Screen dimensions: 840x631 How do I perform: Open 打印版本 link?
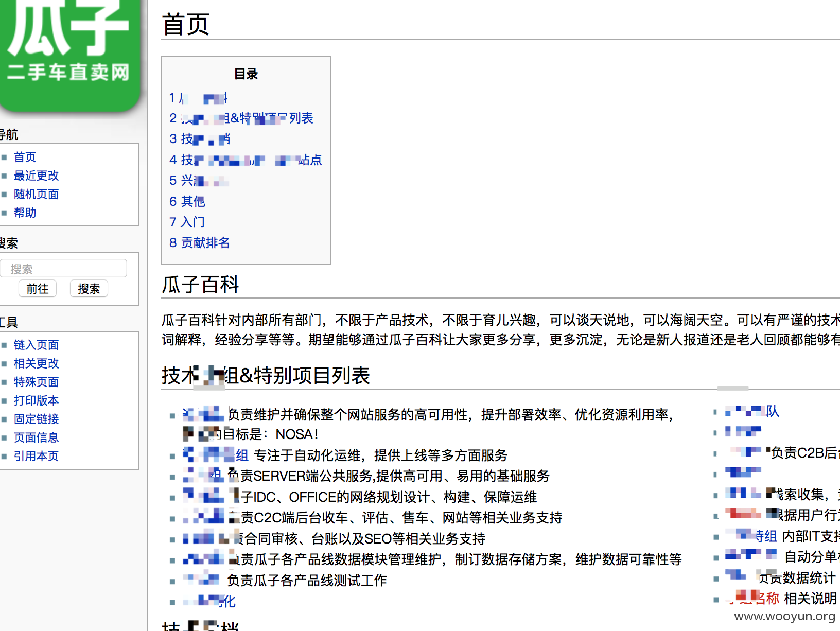tap(36, 400)
